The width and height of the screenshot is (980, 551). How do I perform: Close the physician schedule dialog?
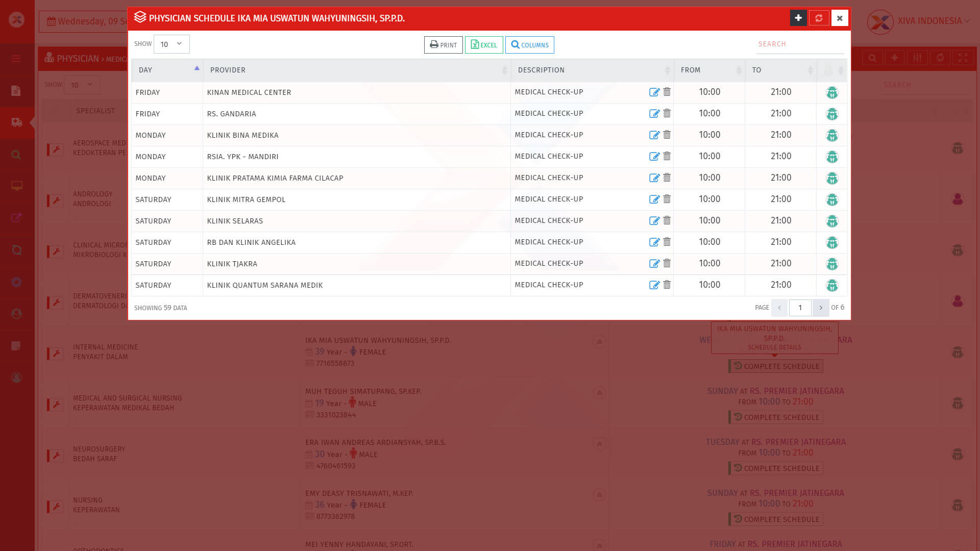click(840, 18)
